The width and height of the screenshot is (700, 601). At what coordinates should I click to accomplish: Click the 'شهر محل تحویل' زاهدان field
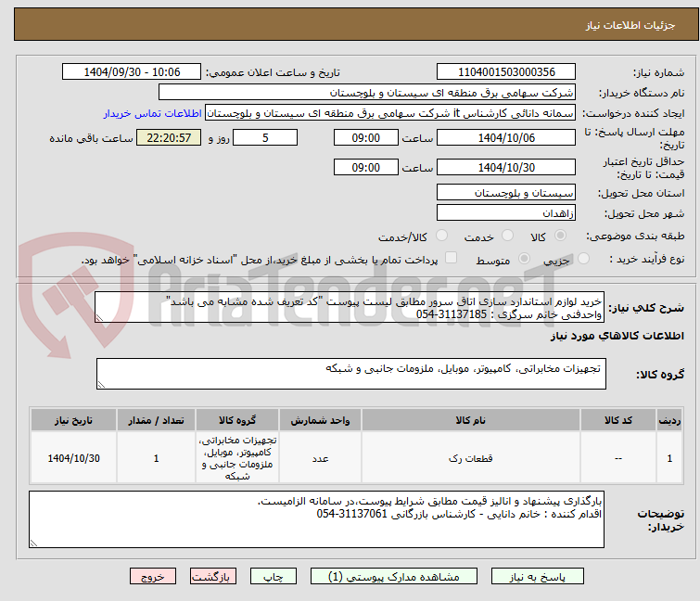point(506,213)
